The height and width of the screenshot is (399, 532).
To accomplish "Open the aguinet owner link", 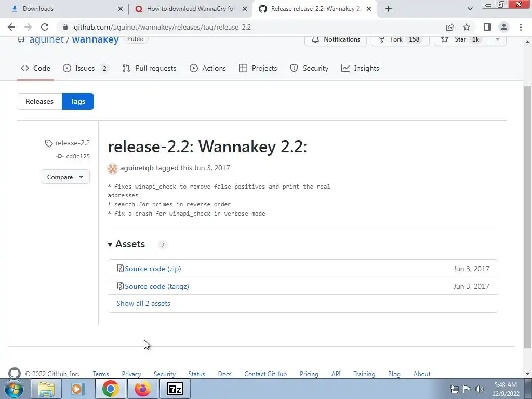I will (x=46, y=39).
